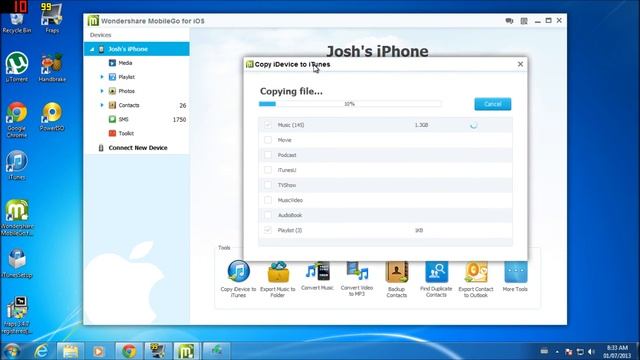Toggle the Playlist (3) checkbox
The height and width of the screenshot is (360, 640).
click(268, 230)
